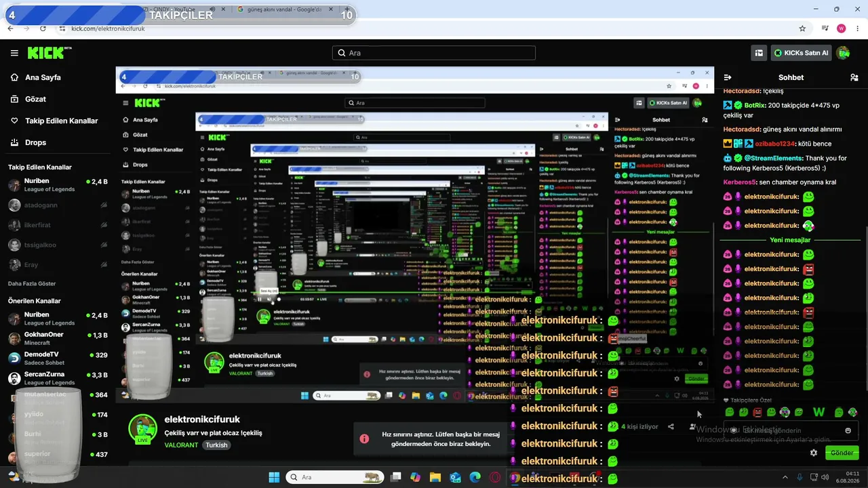Click the system tray microphone icon
The height and width of the screenshot is (488, 868).
pyautogui.click(x=800, y=477)
